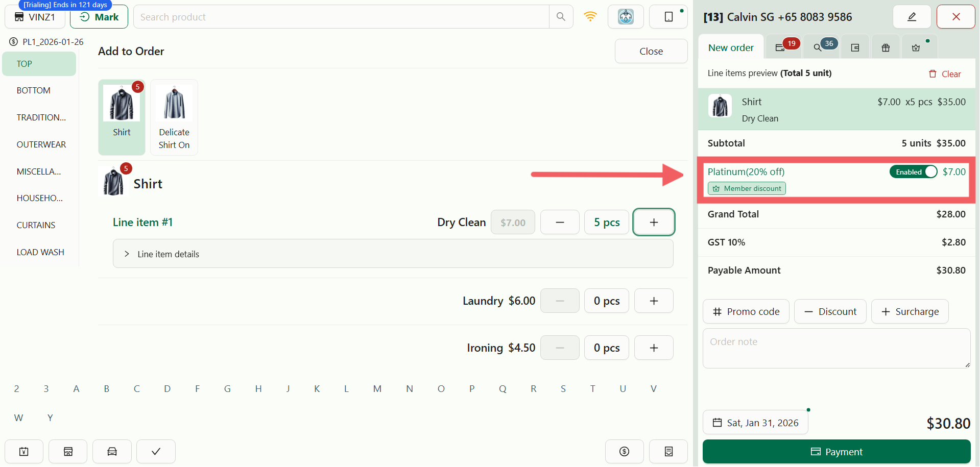Select the Shirt product thumbnail

[122, 117]
